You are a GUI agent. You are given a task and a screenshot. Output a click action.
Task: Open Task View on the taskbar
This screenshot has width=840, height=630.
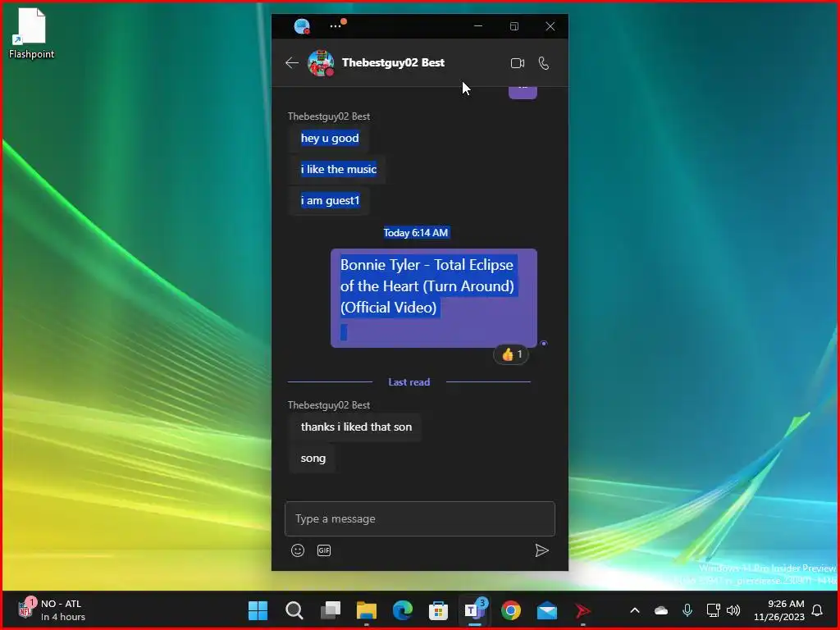coord(331,610)
